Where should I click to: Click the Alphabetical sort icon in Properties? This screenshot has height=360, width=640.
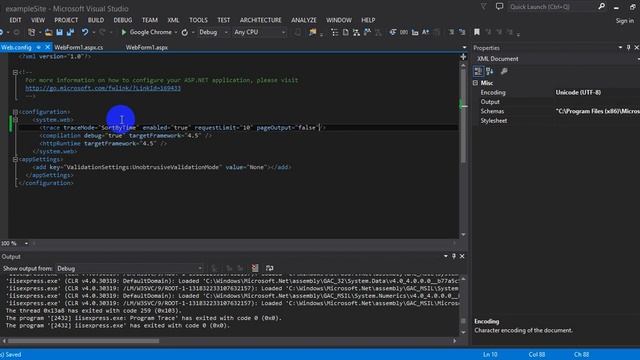490,71
